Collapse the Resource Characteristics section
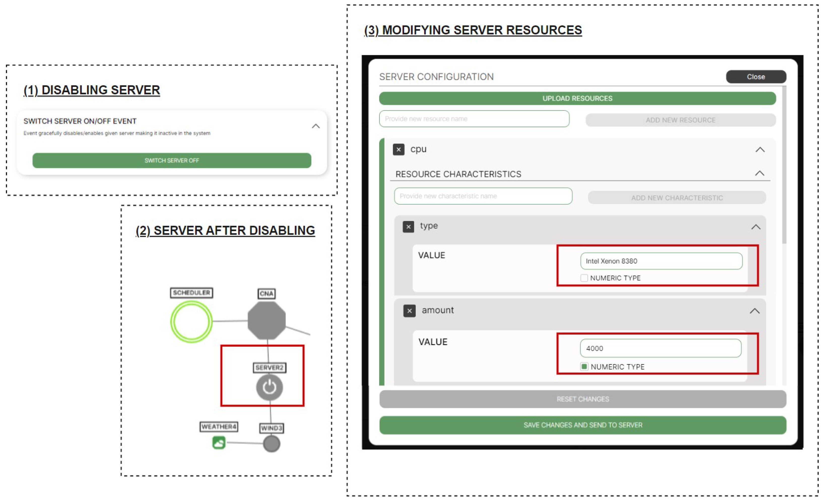Image resolution: width=824 pixels, height=504 pixels. coord(760,173)
